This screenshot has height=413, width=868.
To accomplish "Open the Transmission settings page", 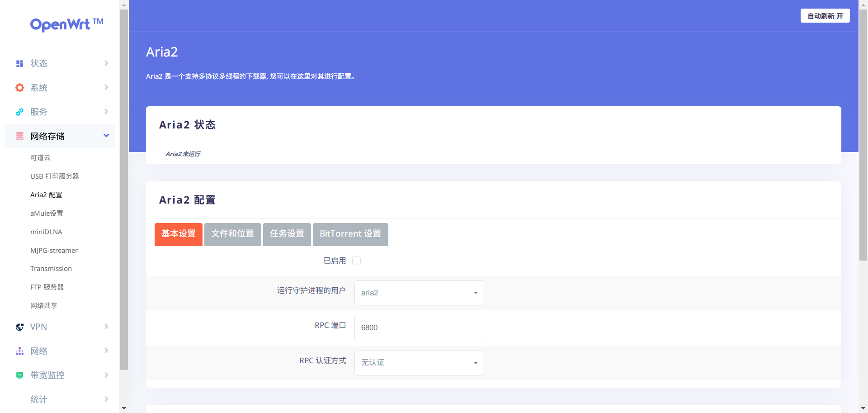I will click(x=51, y=268).
